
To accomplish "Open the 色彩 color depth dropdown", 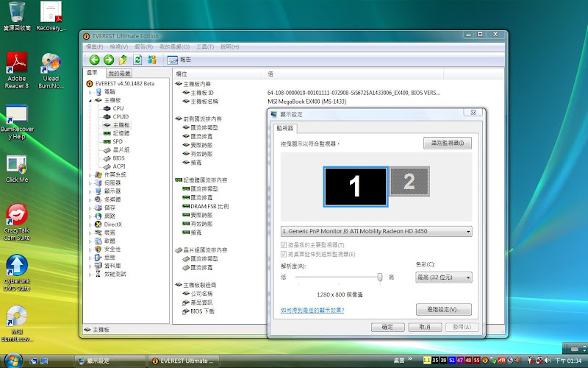I will pos(444,277).
